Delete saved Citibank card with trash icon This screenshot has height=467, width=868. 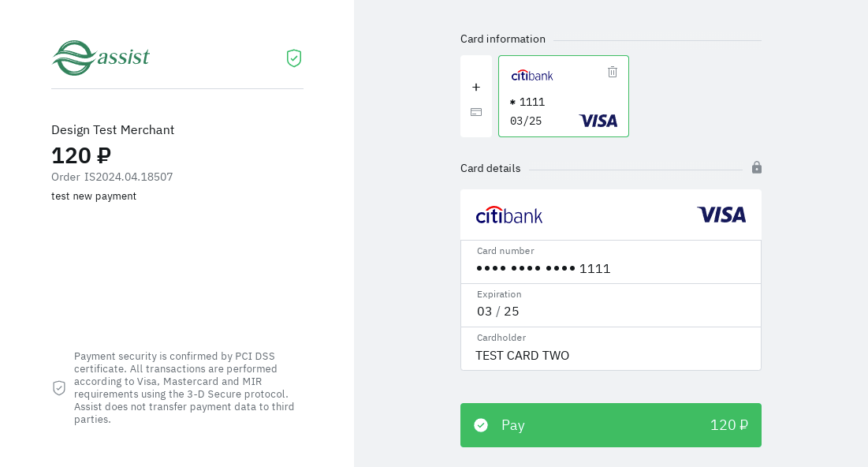click(613, 72)
